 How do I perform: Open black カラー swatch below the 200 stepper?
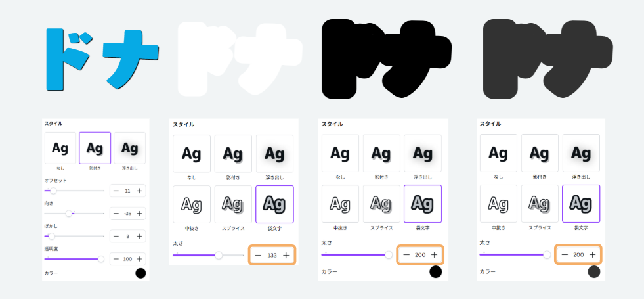[x=435, y=272]
